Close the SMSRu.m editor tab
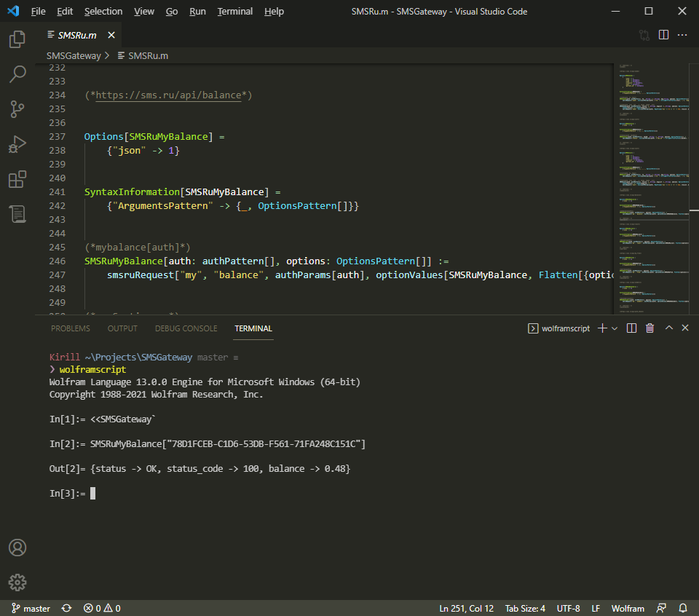This screenshot has height=616, width=699. pos(111,35)
